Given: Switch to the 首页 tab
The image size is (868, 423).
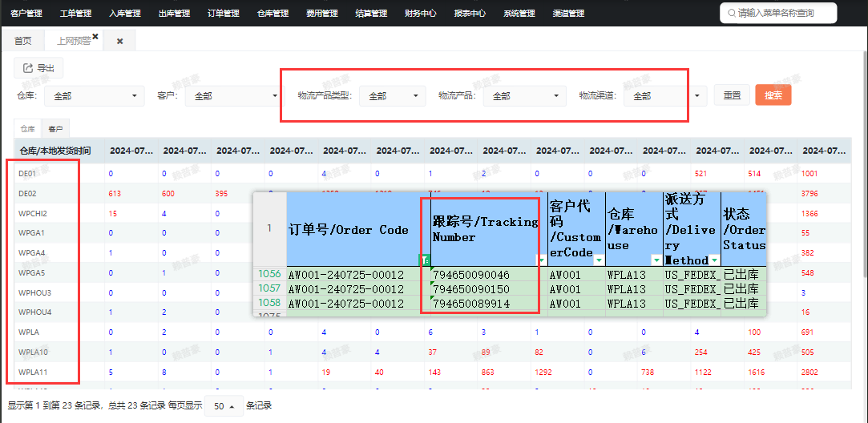Looking at the screenshot, I should [x=22, y=41].
